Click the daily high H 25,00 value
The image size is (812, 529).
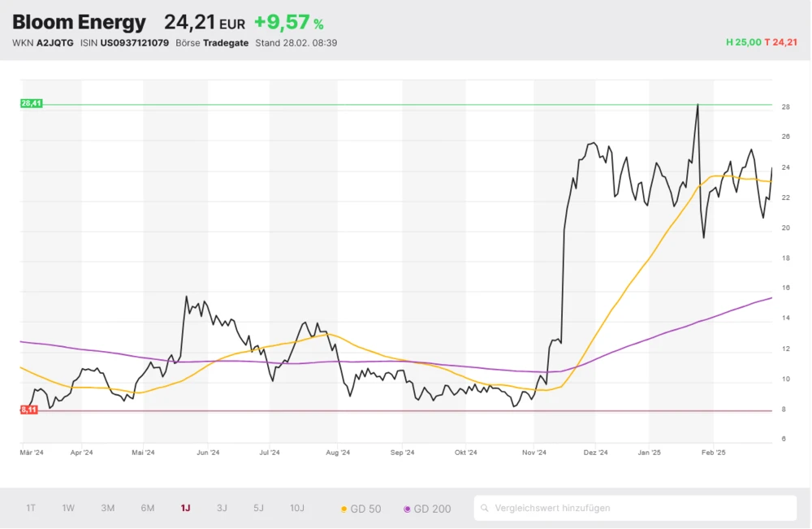click(743, 42)
